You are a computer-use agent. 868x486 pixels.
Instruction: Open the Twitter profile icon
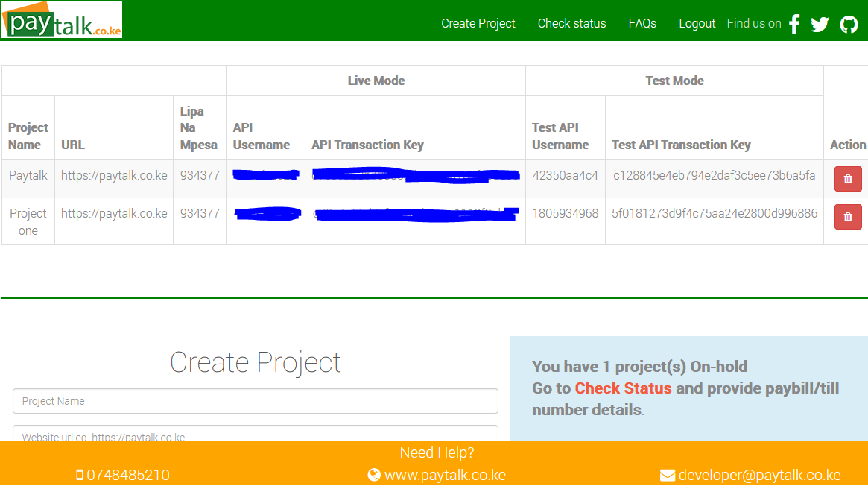click(x=820, y=25)
